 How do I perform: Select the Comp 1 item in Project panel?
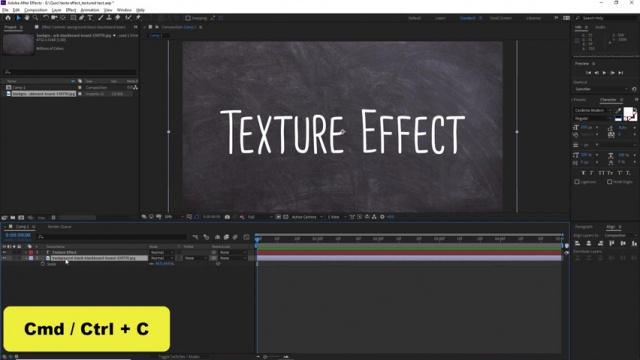[19, 87]
